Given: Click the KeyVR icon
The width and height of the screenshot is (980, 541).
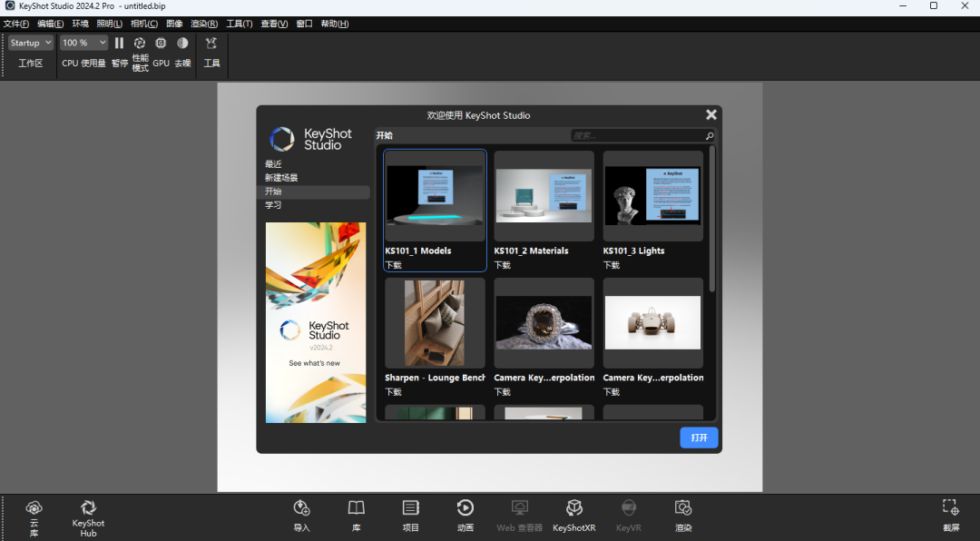Looking at the screenshot, I should point(629,507).
